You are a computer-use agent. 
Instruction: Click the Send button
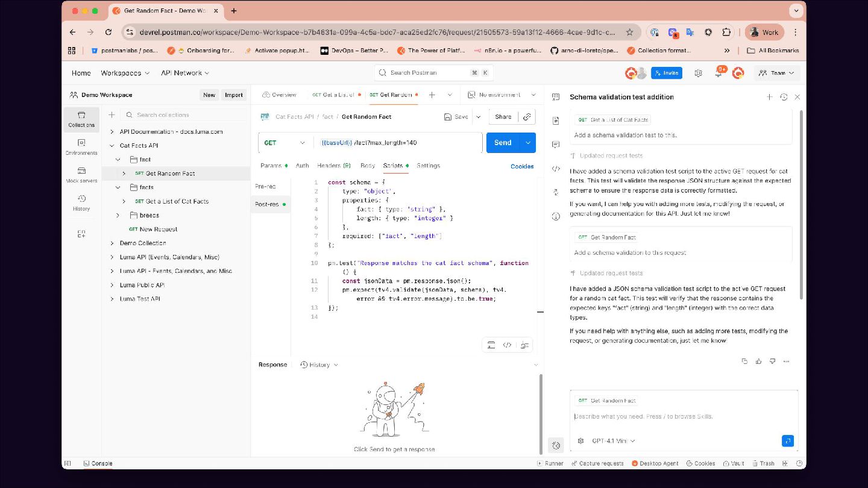pyautogui.click(x=503, y=143)
